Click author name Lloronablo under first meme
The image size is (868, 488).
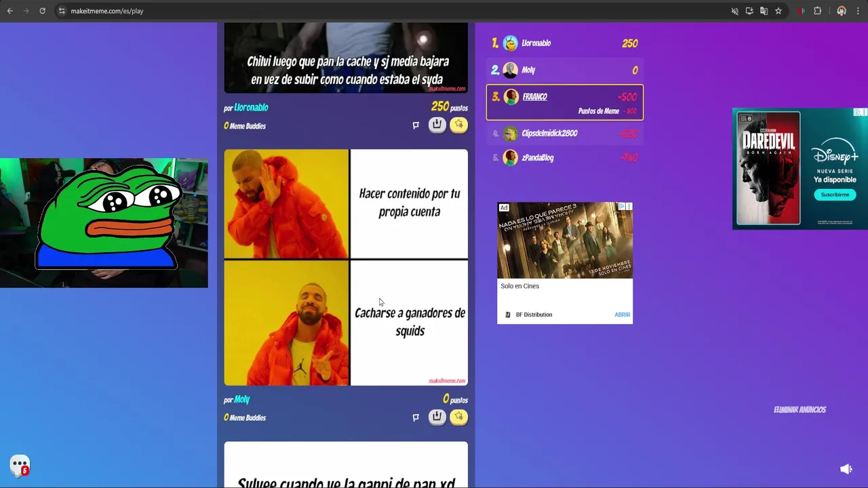tap(251, 107)
